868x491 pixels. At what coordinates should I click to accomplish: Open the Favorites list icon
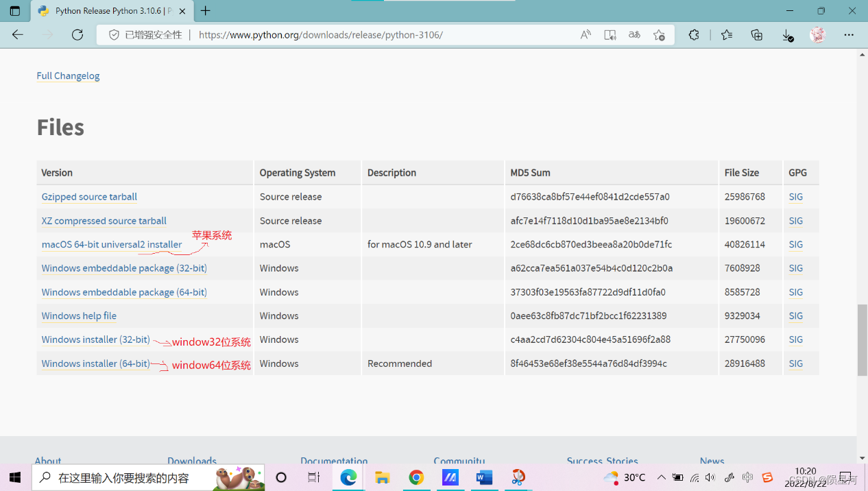tap(727, 35)
